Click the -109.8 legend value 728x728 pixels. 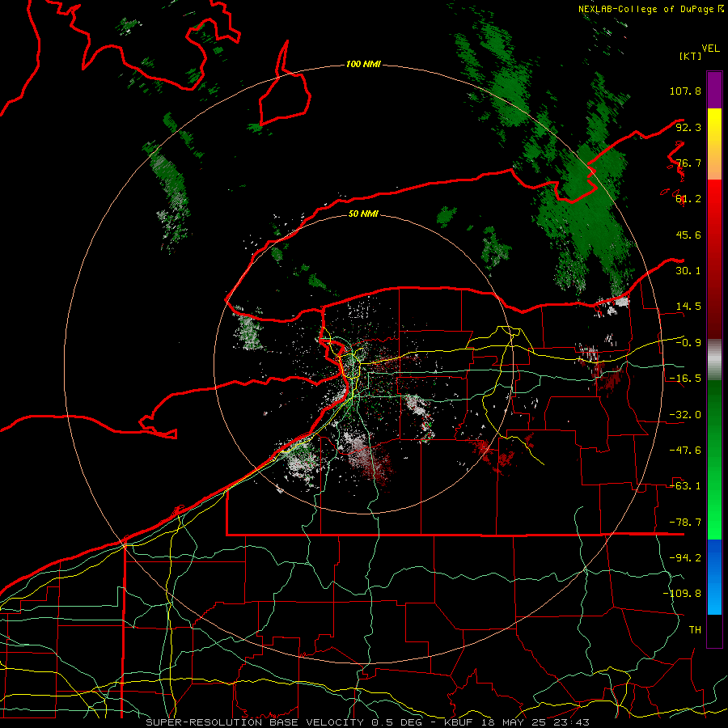682,594
